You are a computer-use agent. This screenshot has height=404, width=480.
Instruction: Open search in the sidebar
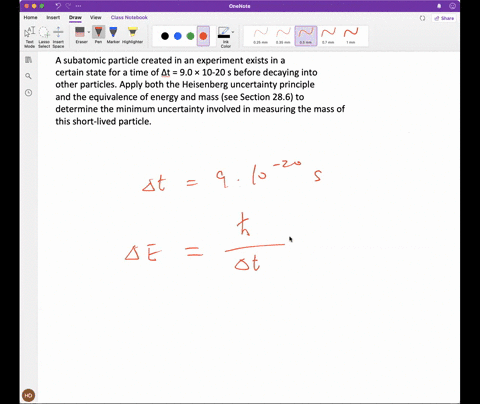pos(29,76)
